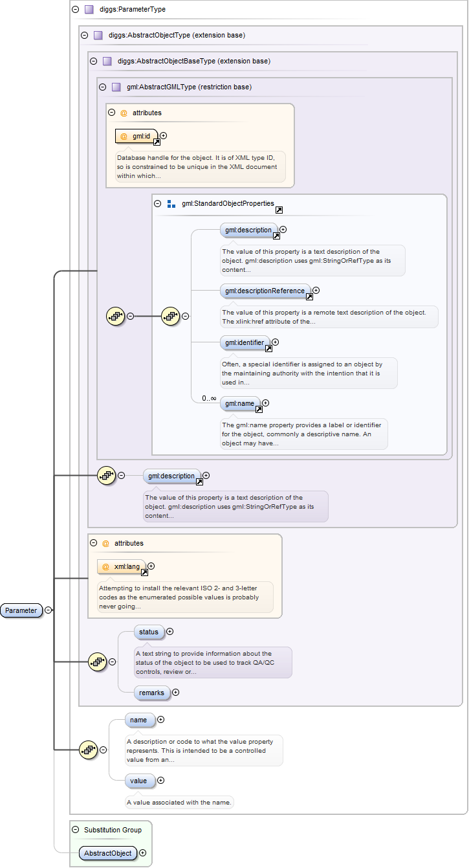Collapse the Substitution Group box
Screen dimensions: 469x868
point(76,830)
